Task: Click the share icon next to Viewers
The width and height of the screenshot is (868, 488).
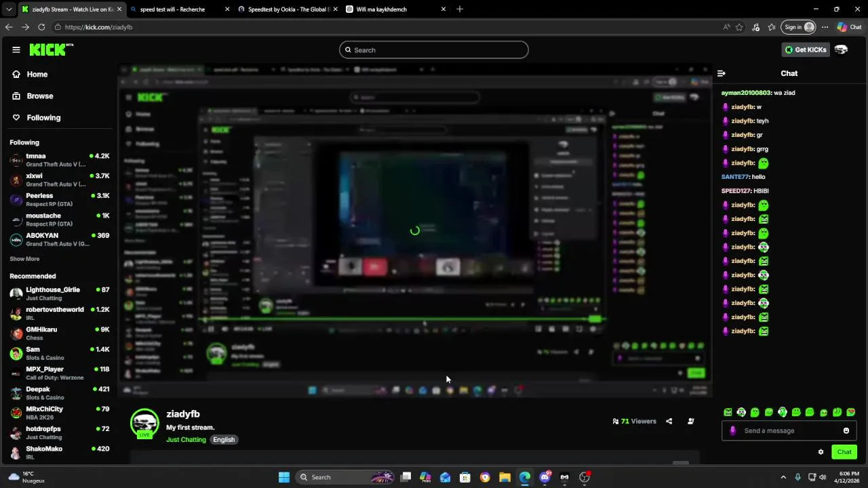Action: tap(669, 421)
